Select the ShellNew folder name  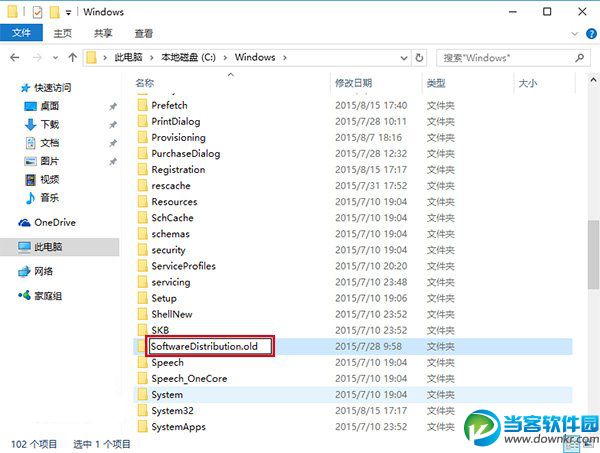pyautogui.click(x=172, y=314)
